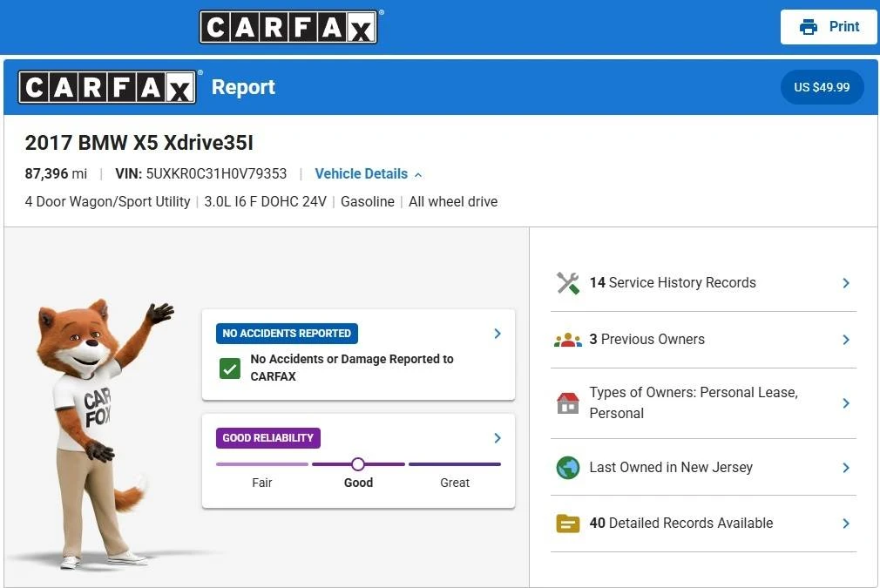The width and height of the screenshot is (880, 588).
Task: Open arrow for 40 Detailed Records Available
Action: (846, 524)
